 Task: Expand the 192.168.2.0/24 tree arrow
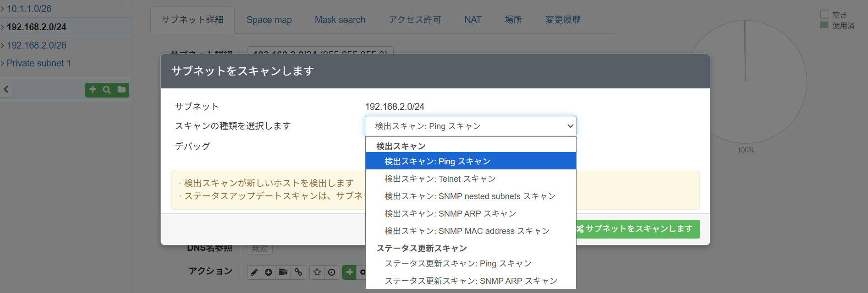2,27
